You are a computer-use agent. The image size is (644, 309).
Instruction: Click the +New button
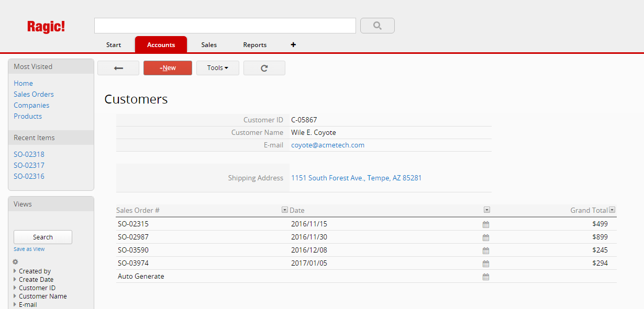[168, 67]
